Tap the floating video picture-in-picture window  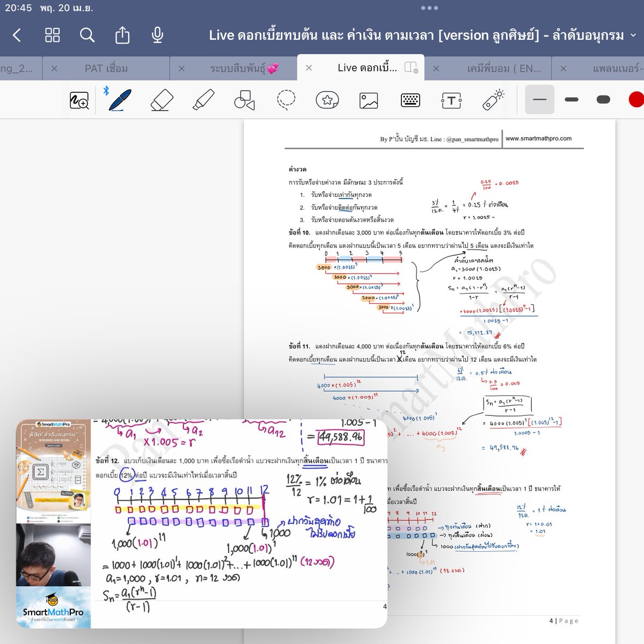[x=201, y=523]
